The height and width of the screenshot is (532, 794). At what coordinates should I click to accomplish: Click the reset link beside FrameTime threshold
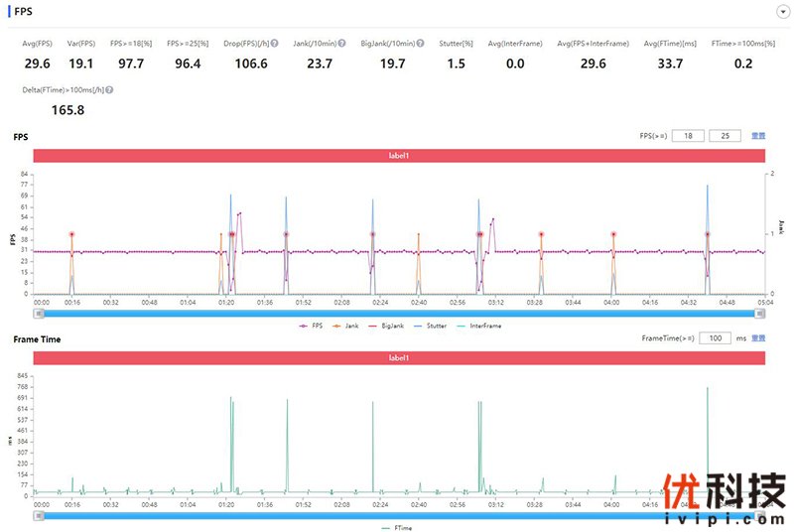(x=758, y=338)
